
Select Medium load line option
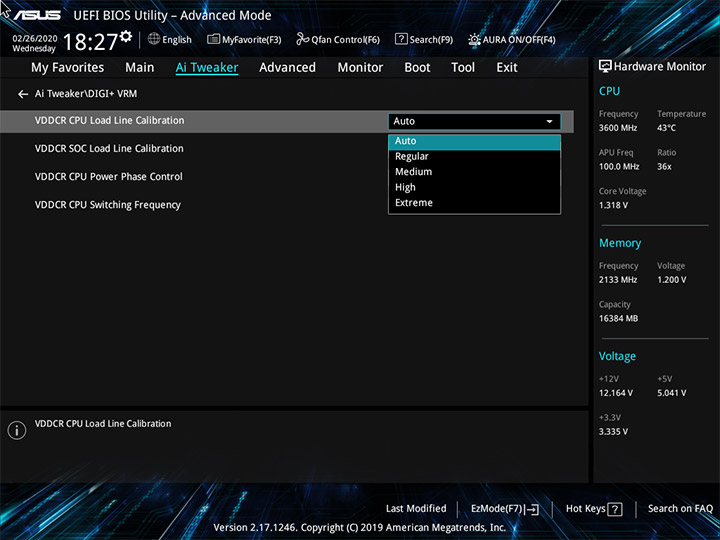(474, 172)
